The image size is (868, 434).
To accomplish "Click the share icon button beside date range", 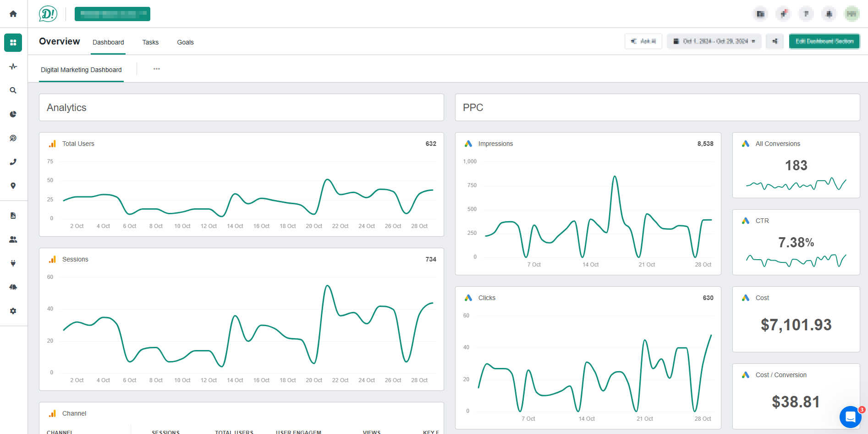I will click(x=775, y=41).
